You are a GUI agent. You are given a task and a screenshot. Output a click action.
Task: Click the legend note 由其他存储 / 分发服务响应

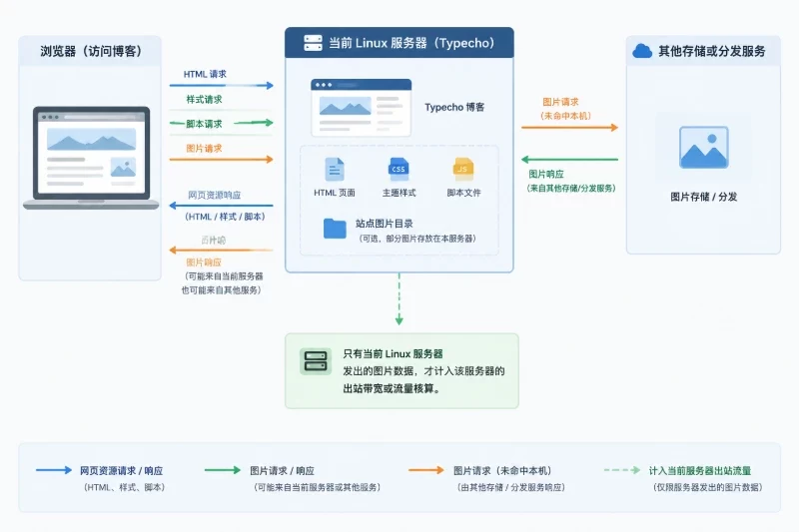coord(510,487)
